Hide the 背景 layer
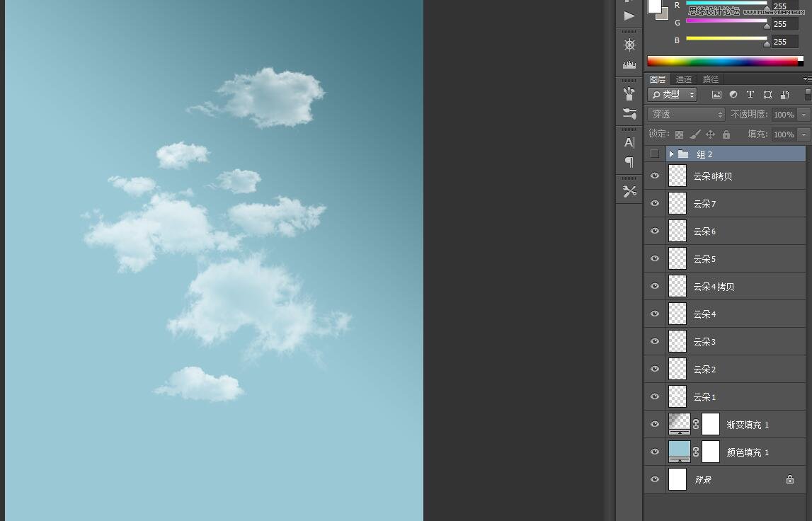Viewport: 812px width, 521px height. (x=655, y=479)
